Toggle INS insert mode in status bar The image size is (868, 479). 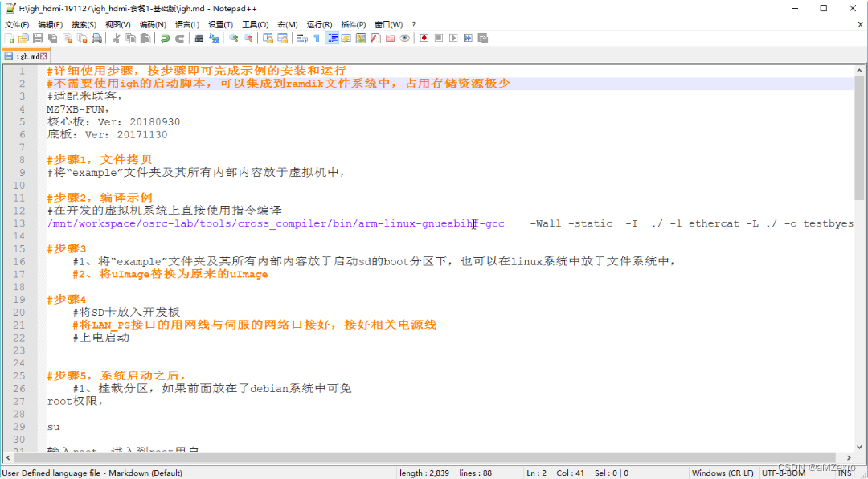[x=845, y=473]
